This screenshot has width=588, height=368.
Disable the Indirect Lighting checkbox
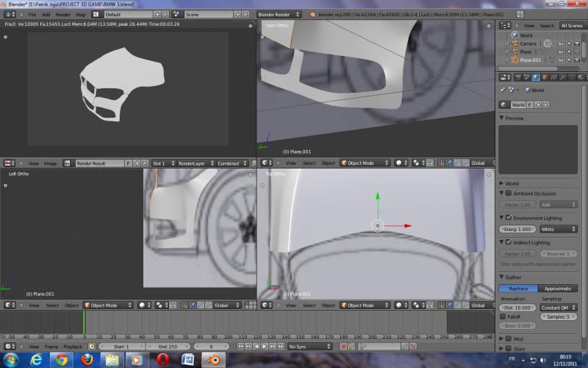(509, 242)
